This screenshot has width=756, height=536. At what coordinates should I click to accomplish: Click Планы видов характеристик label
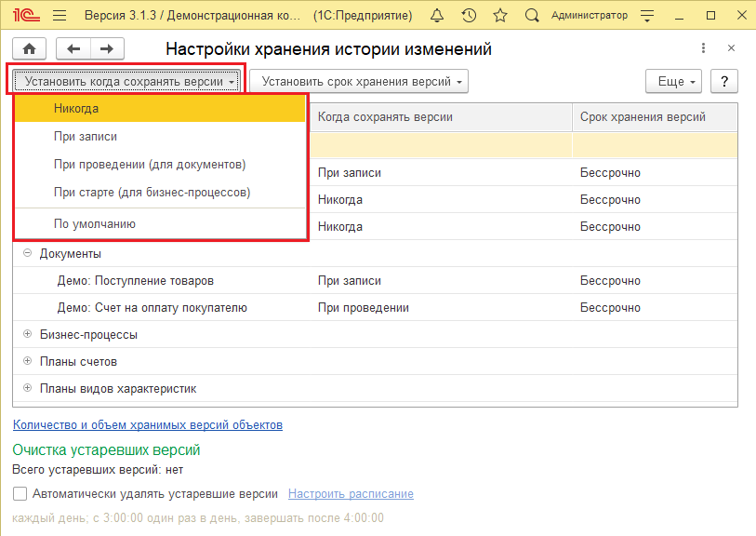tap(118, 389)
